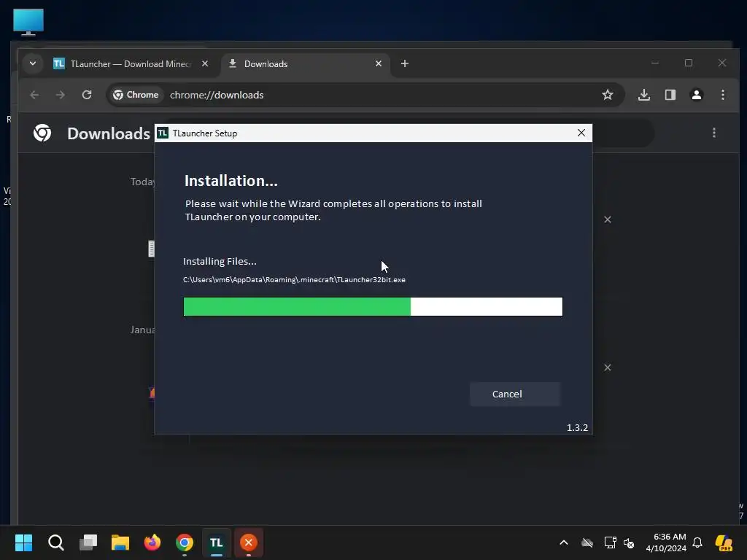This screenshot has height=560, width=747.
Task: Click the TLauncher32bit.exe file path text
Action: (x=294, y=279)
